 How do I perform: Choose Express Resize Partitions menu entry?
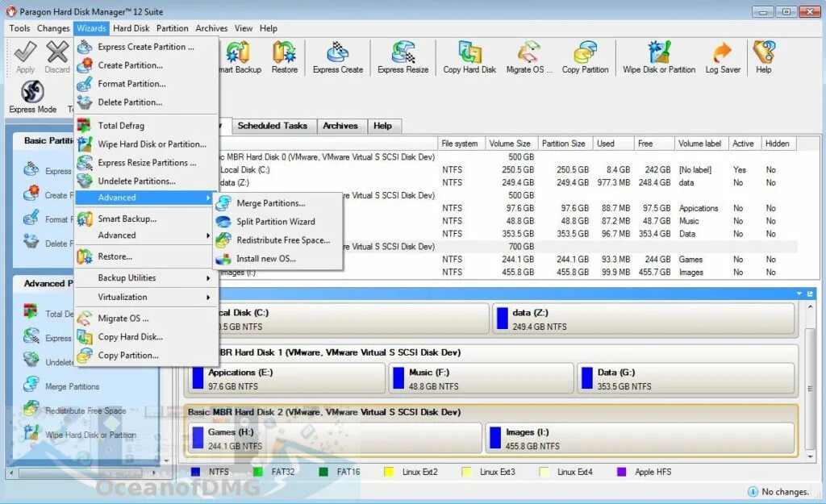coord(147,163)
